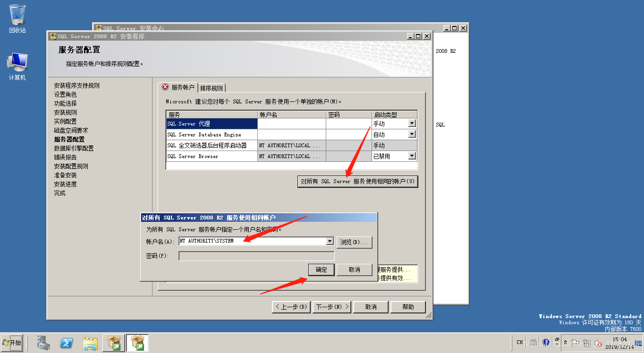
Task: Proceed with 下一步(N) button
Action: click(x=332, y=307)
